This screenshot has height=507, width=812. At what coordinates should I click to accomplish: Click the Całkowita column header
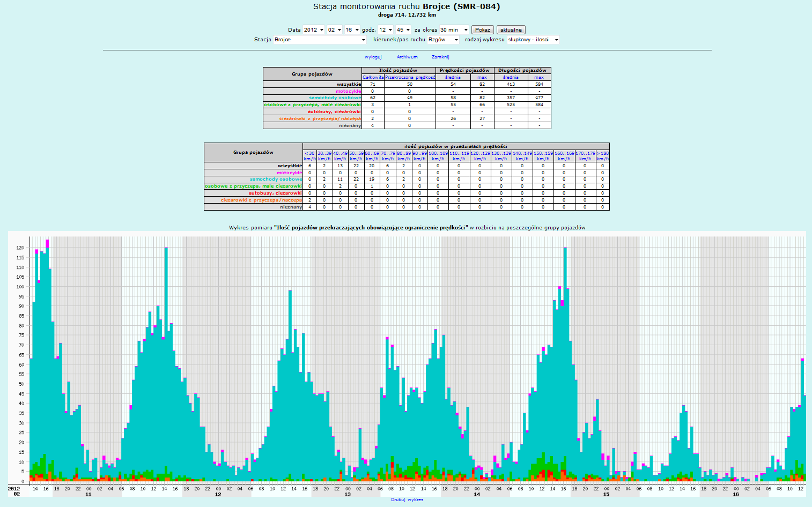coord(373,77)
